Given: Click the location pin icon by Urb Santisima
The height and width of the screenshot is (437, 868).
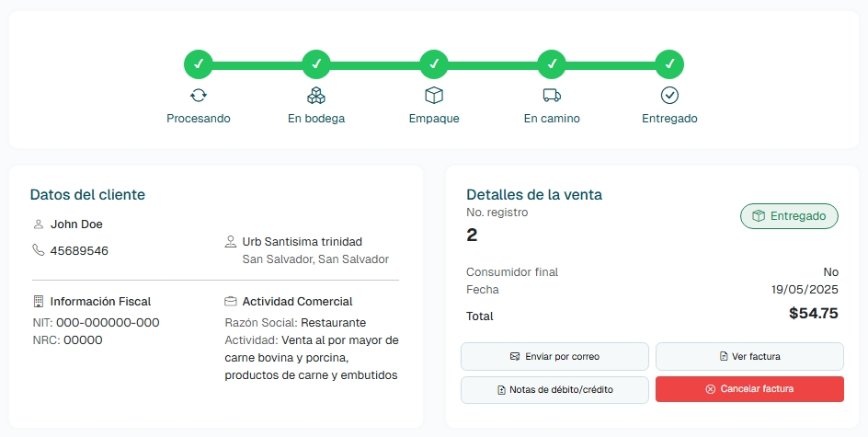Looking at the screenshot, I should click(x=231, y=242).
